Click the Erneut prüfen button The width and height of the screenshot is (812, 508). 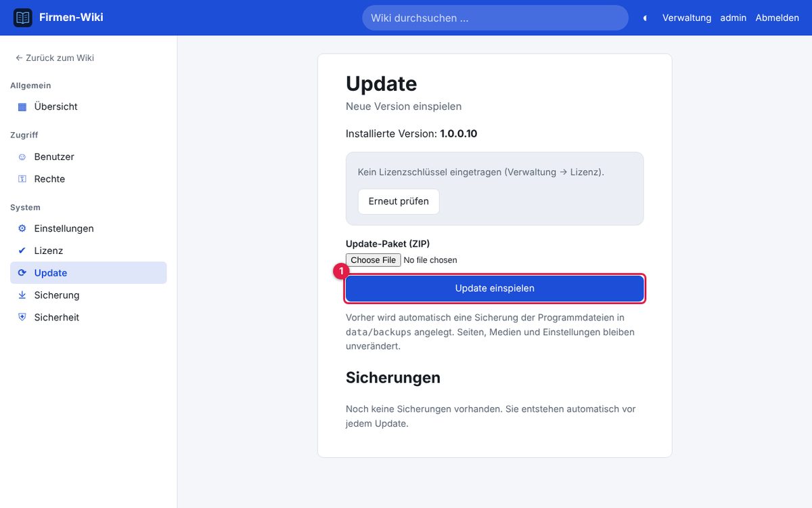point(399,202)
